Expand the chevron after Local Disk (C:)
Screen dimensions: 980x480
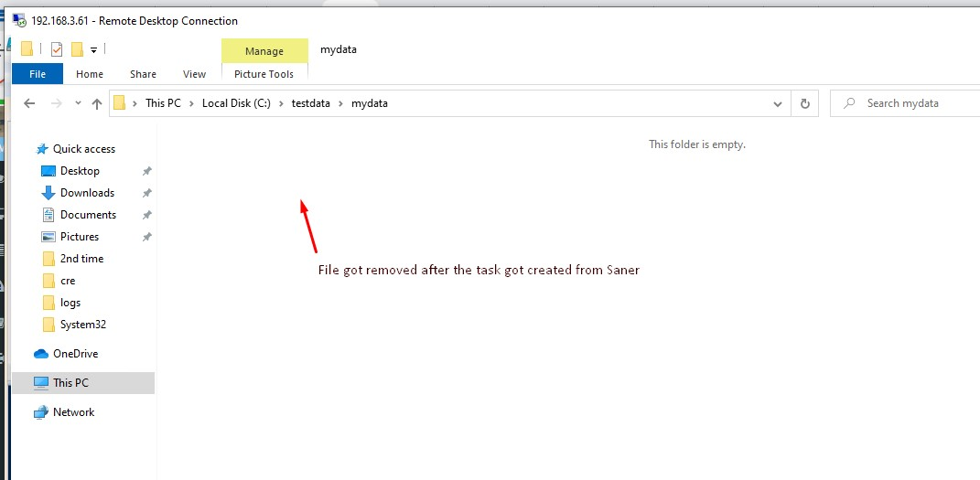point(281,103)
